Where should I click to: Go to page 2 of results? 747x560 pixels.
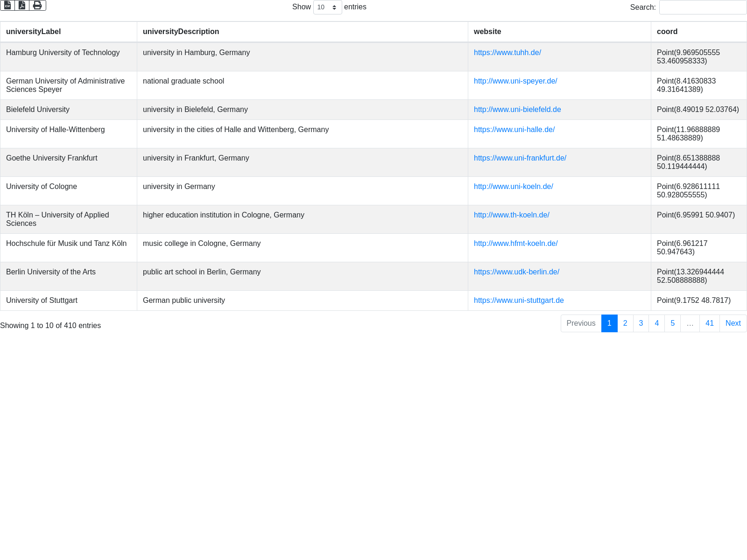[625, 323]
